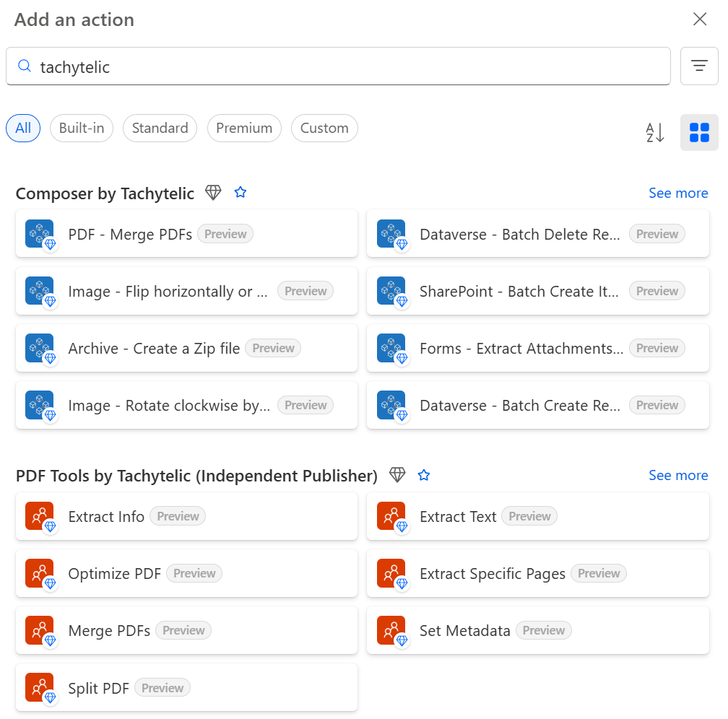Choose the Split PDF action
728x719 pixels.
pyautogui.click(x=186, y=687)
